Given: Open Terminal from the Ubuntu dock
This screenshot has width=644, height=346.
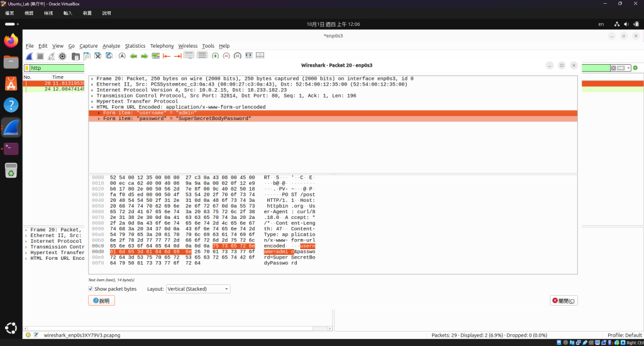Looking at the screenshot, I should click(x=11, y=148).
